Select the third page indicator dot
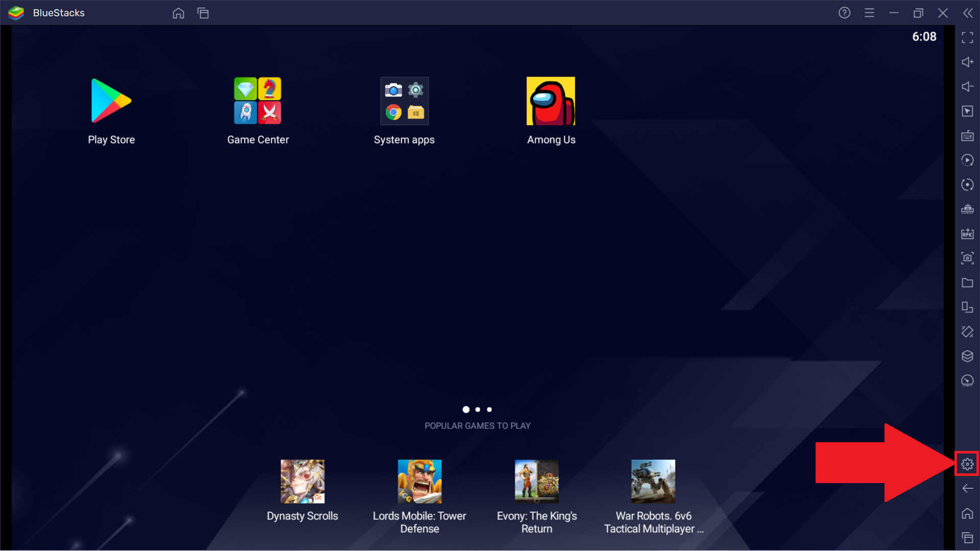This screenshot has height=551, width=980. pyautogui.click(x=489, y=410)
